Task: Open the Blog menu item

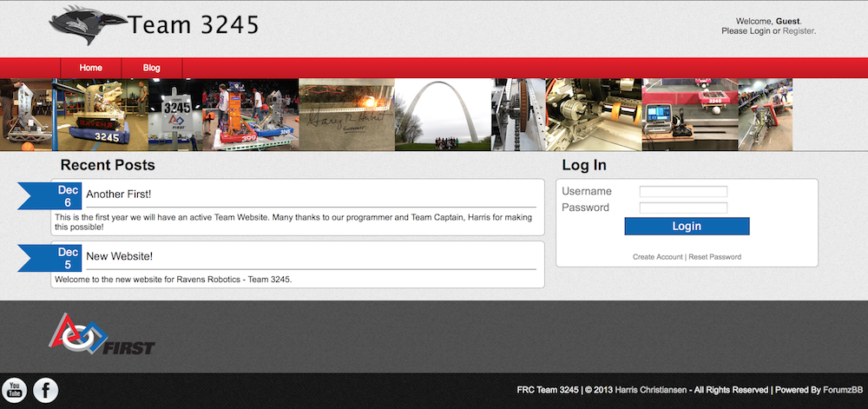Action: [x=152, y=68]
